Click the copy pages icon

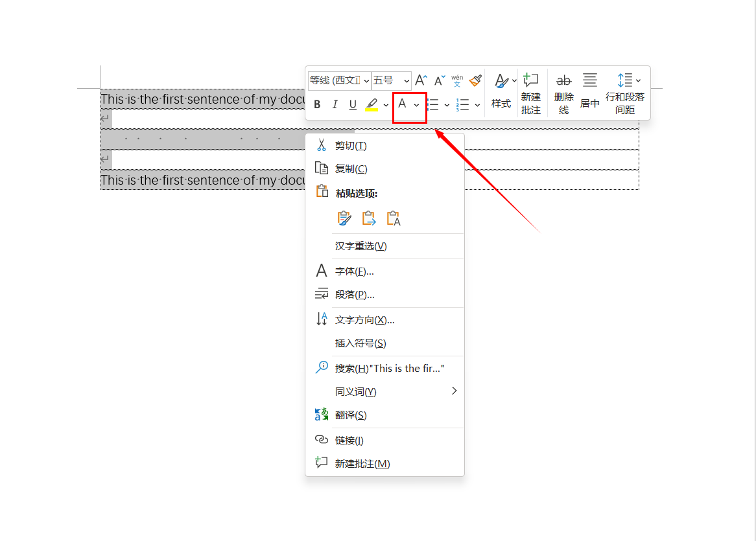click(x=321, y=168)
